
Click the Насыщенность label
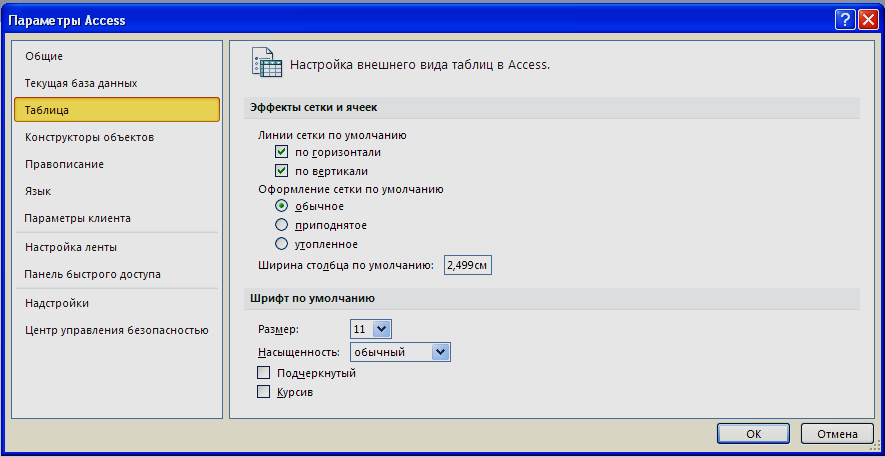299,352
